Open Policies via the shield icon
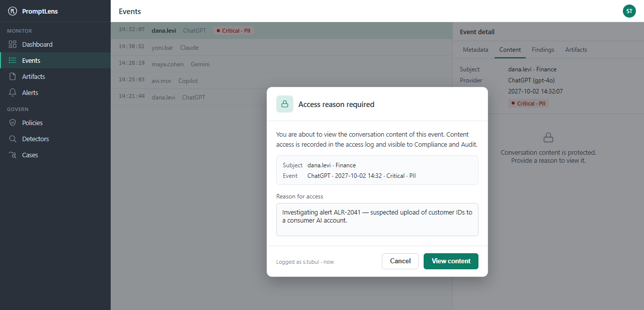Viewport: 644px width, 310px height. point(13,123)
